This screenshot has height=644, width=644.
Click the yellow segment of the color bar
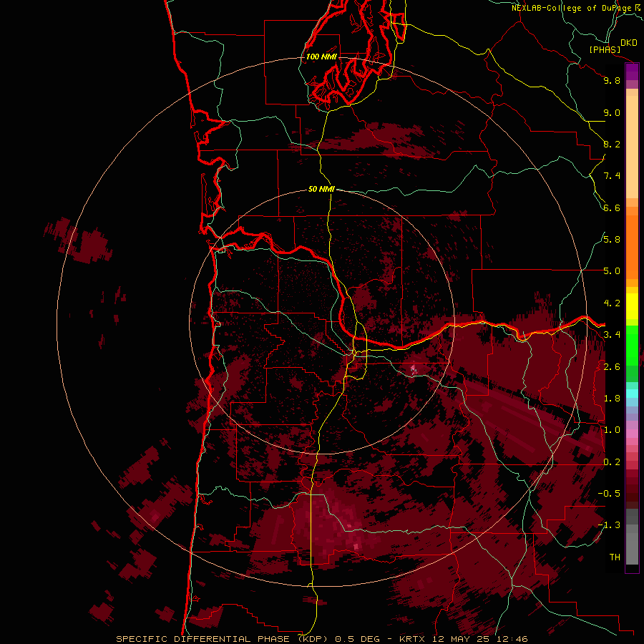click(632, 306)
